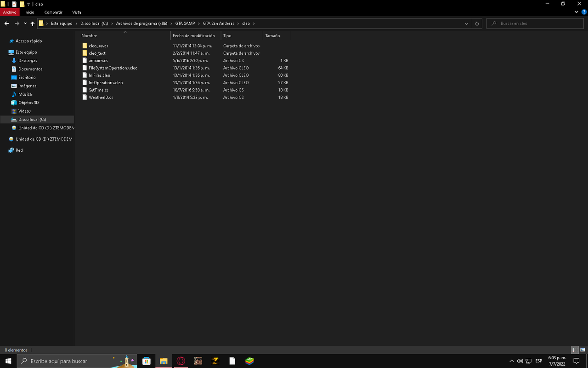Screen dimensions: 588x368
Task: Select the WeatherID.cs file name
Action: (x=101, y=98)
